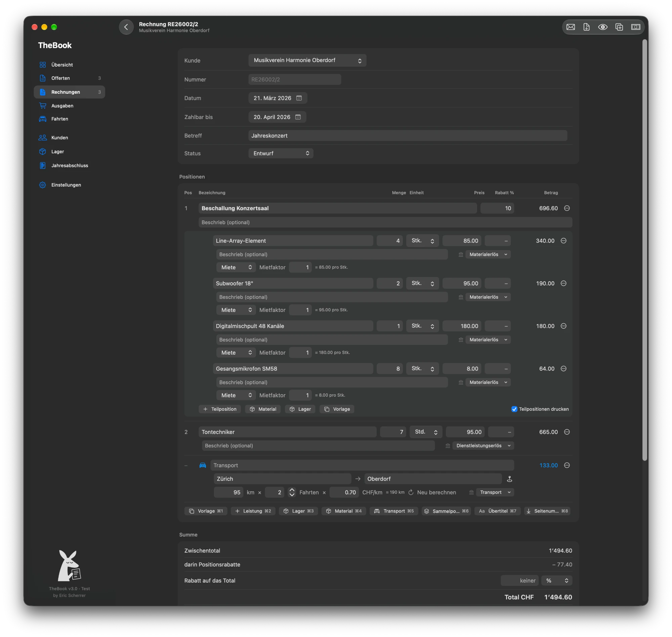Screen dimensions: 672x637
Task: Open calendar picker for Datum field
Action: [x=299, y=98]
